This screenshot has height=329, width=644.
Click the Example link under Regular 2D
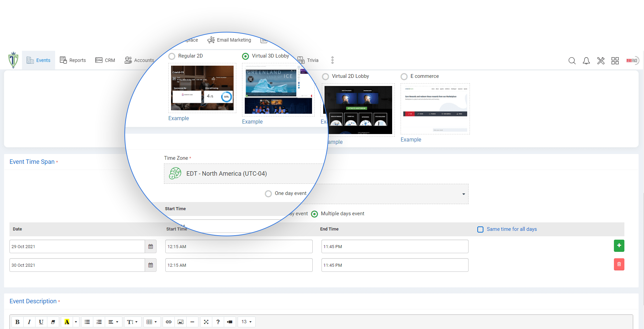[178, 118]
